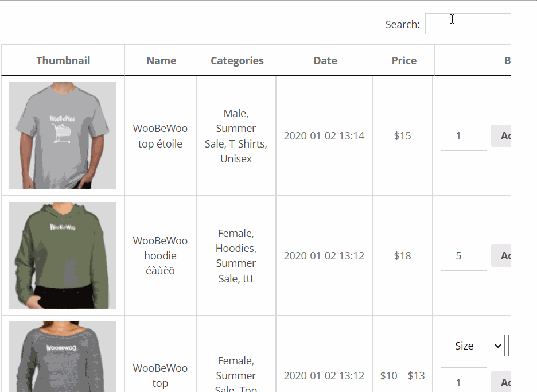Click categories Female, Hoodies, Summer Sale, ttt
Viewport: 537px width, 392px height.
tap(236, 255)
